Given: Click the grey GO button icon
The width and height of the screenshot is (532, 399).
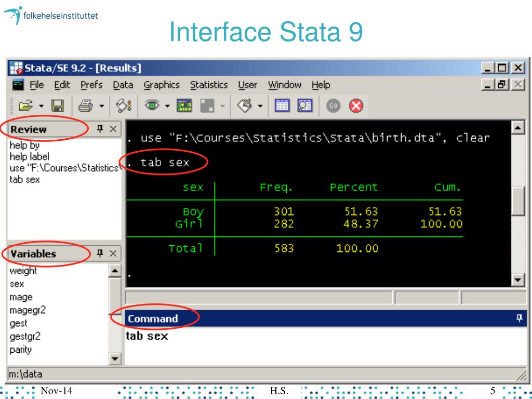Looking at the screenshot, I should [333, 106].
